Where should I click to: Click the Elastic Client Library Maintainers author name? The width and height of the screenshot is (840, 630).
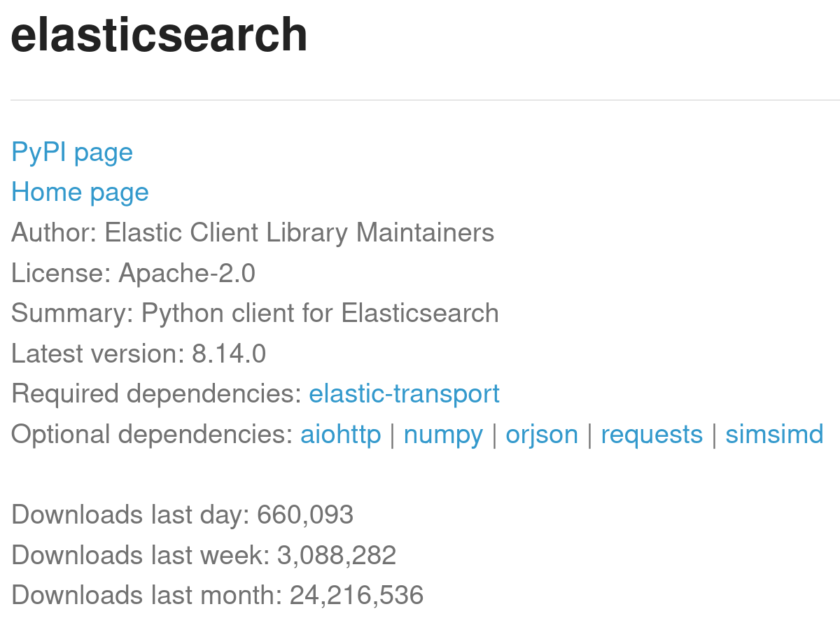[x=299, y=232]
